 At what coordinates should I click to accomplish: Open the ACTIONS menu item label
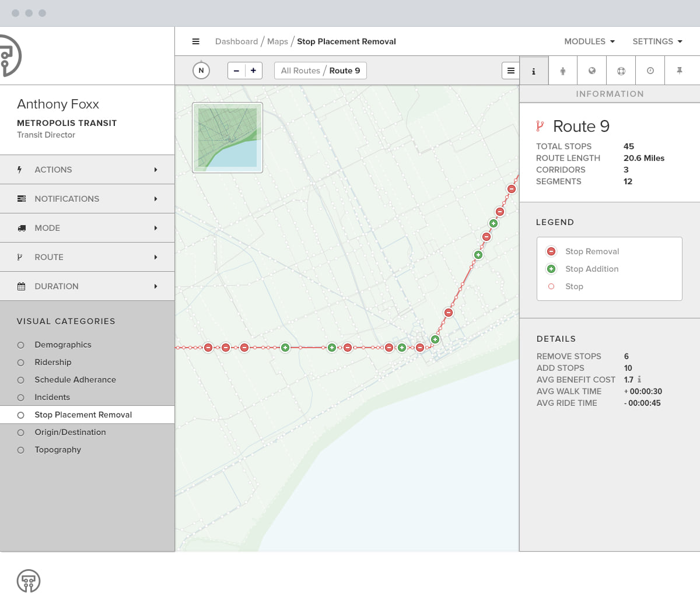tap(53, 170)
